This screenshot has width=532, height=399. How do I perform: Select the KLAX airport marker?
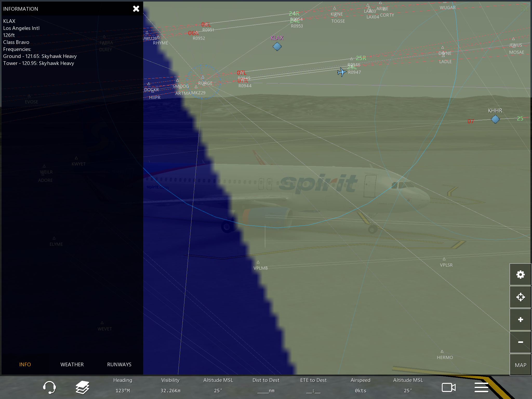(277, 46)
